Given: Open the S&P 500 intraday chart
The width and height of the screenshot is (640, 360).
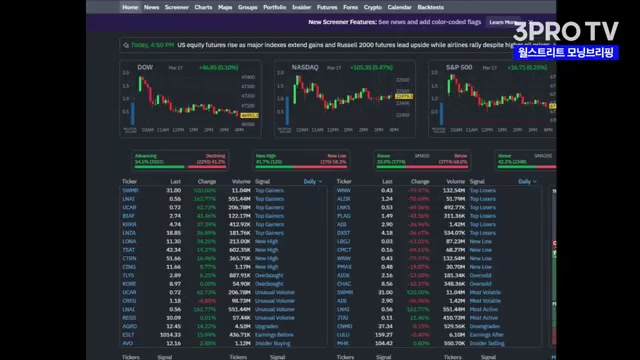Looking at the screenshot, I should click(492, 99).
